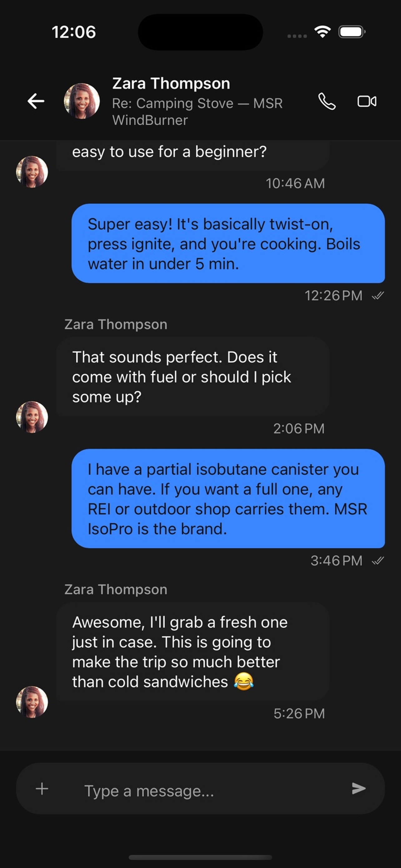Open Zara Thompson's profile avatar in header
This screenshot has height=868, width=401.
tap(82, 101)
